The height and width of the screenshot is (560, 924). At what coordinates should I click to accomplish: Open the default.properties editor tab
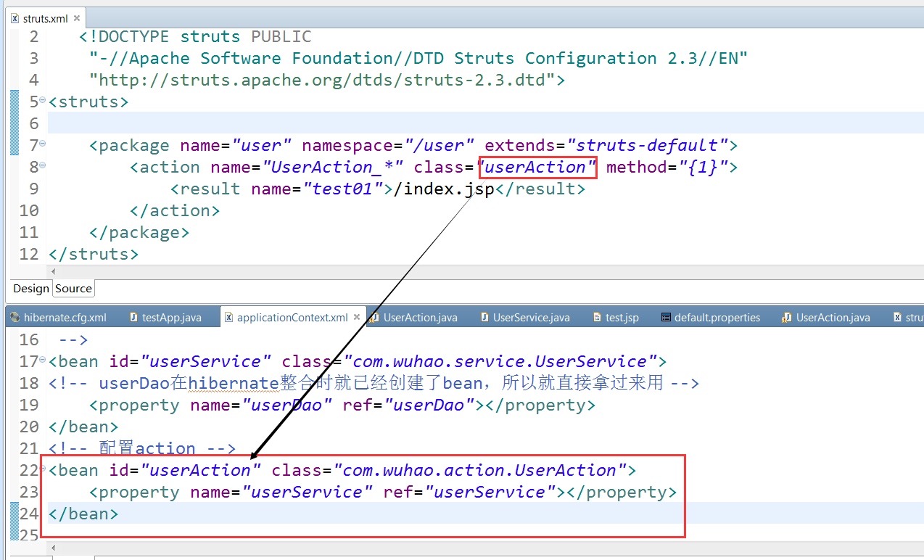coord(710,317)
